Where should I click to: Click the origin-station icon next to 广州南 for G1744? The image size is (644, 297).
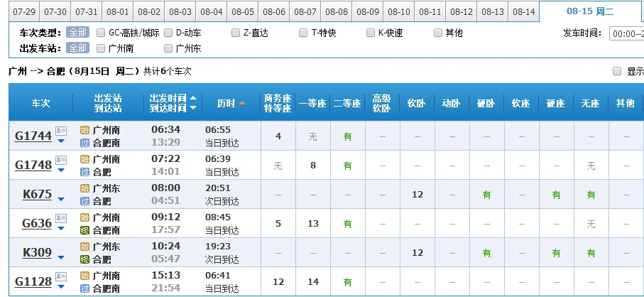[84, 131]
